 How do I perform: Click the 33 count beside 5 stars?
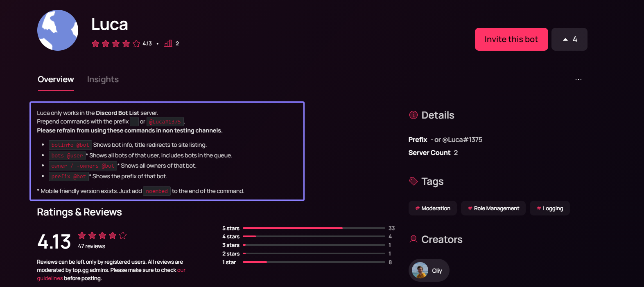392,228
